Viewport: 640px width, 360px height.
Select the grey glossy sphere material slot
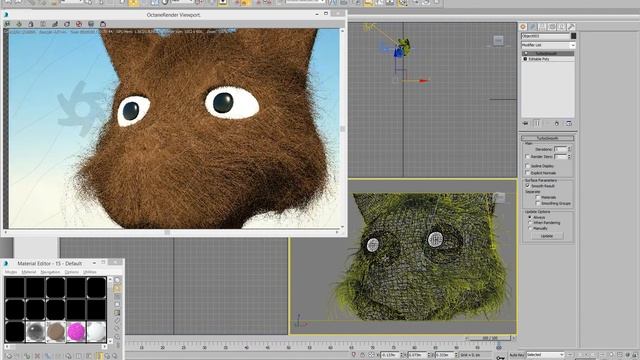pos(36,331)
